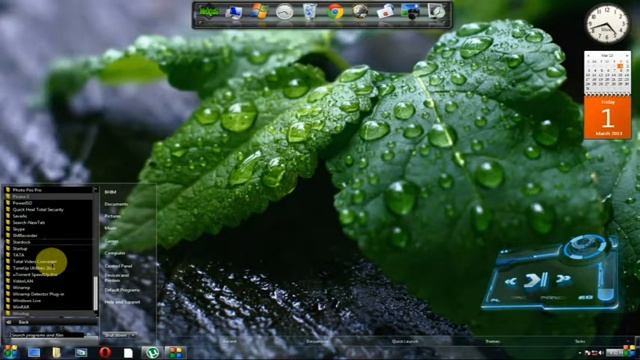The height and width of the screenshot is (360, 640).
Task: Open the arrow next to Shut down
Action: [133, 335]
